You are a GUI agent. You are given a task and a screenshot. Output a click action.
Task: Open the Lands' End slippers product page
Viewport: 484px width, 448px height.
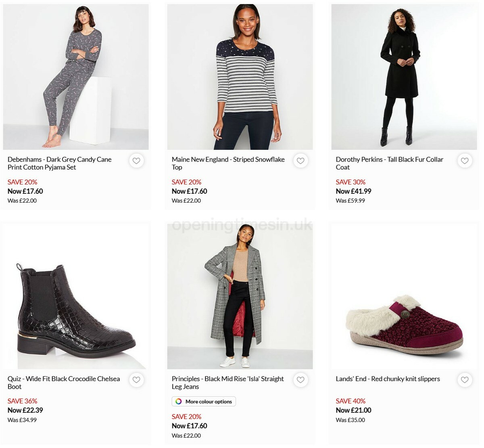pyautogui.click(x=388, y=379)
